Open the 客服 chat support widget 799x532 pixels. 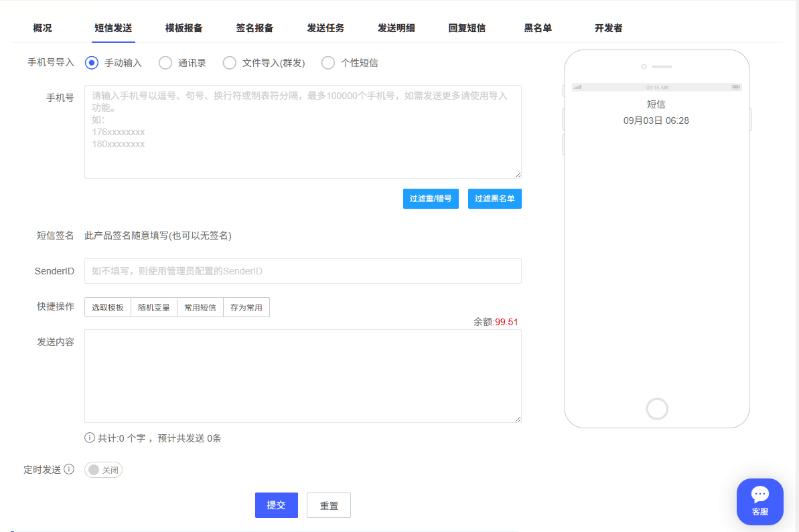coord(759,501)
